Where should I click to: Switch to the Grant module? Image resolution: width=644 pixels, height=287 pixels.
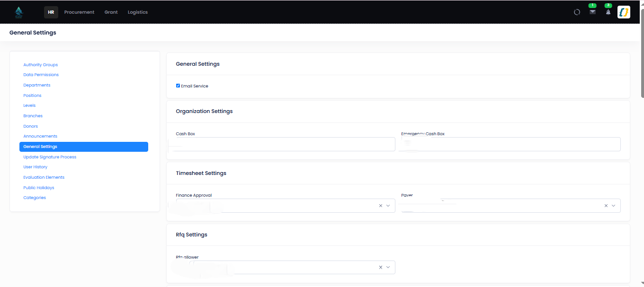(111, 12)
